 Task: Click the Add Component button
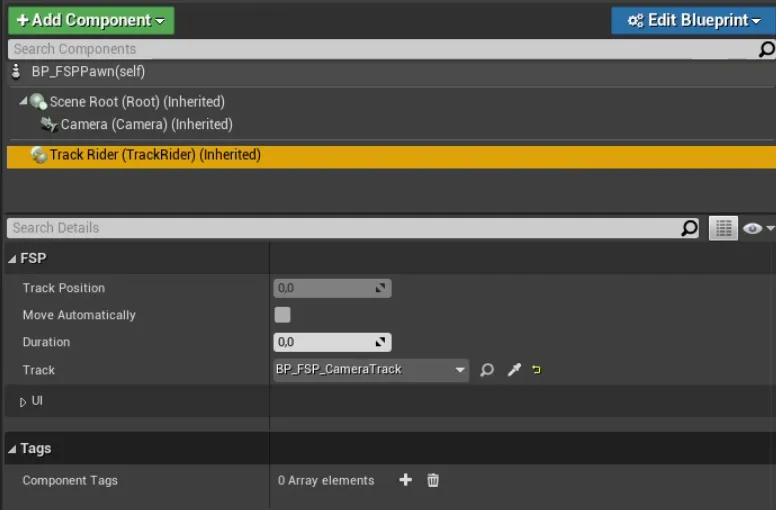click(x=91, y=20)
